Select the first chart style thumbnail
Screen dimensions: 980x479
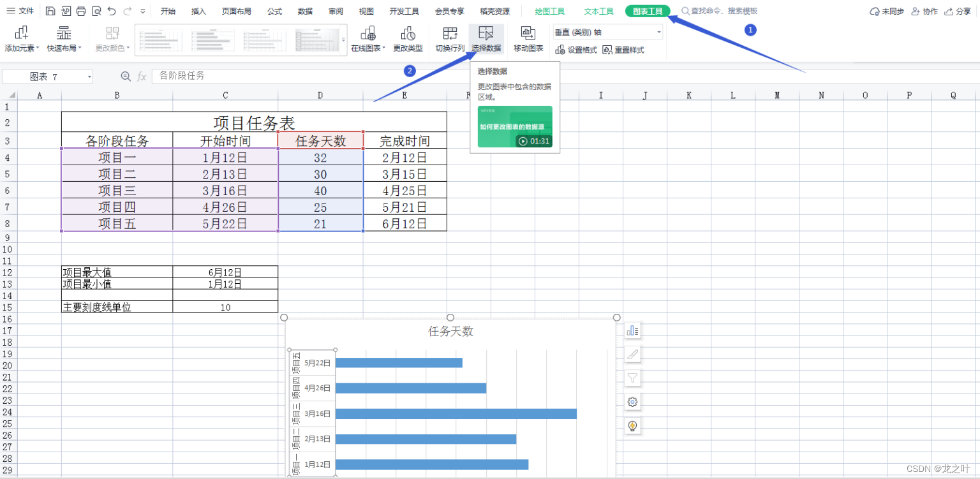(160, 40)
